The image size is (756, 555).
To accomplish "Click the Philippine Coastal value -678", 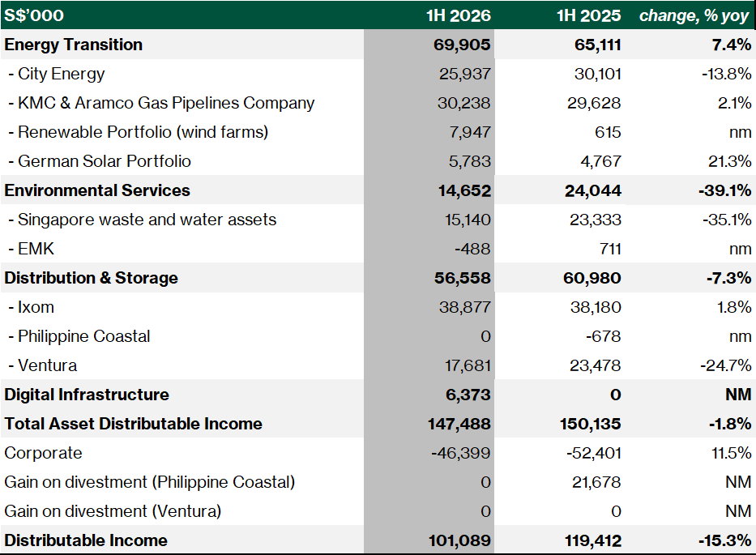I will (x=604, y=336).
